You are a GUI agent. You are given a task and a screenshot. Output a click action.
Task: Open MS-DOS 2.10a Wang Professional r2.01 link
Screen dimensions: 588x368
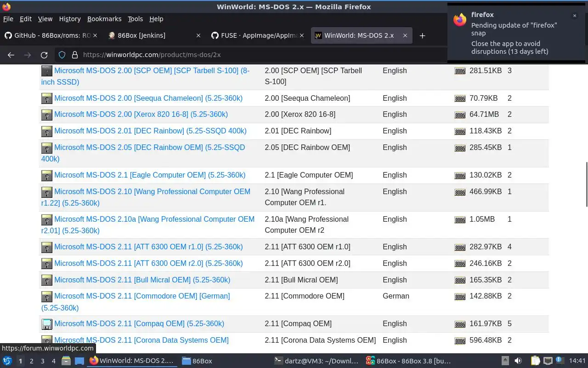(148, 224)
